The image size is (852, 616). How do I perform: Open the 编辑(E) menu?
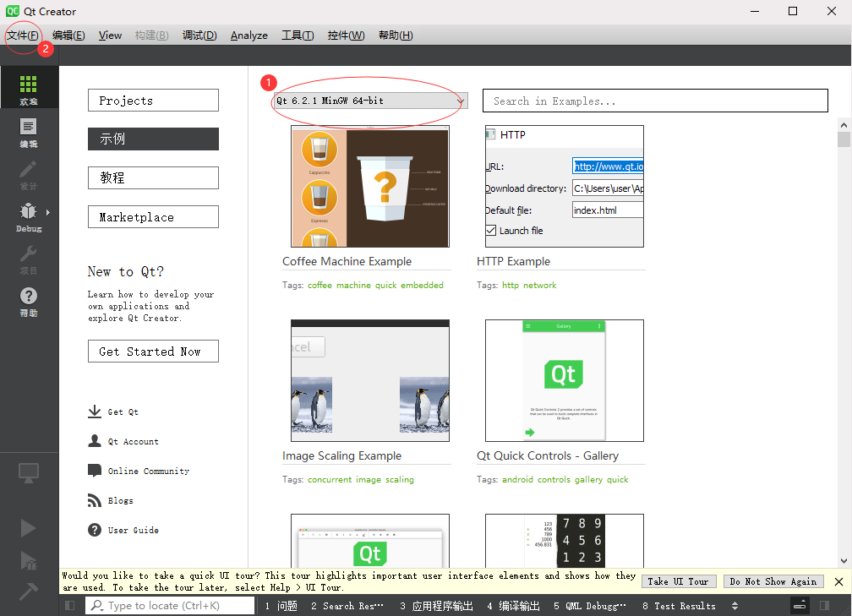pyautogui.click(x=68, y=35)
